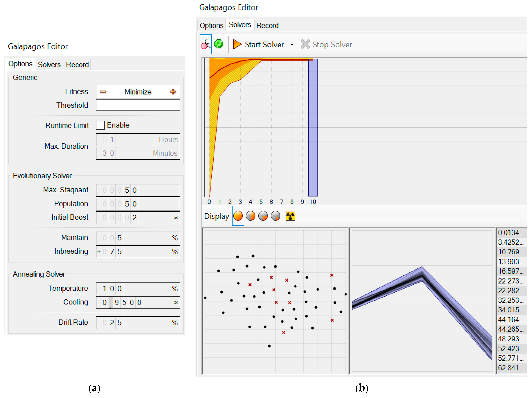532x398 pixels.
Task: Click the Population value field
Action: pos(138,204)
